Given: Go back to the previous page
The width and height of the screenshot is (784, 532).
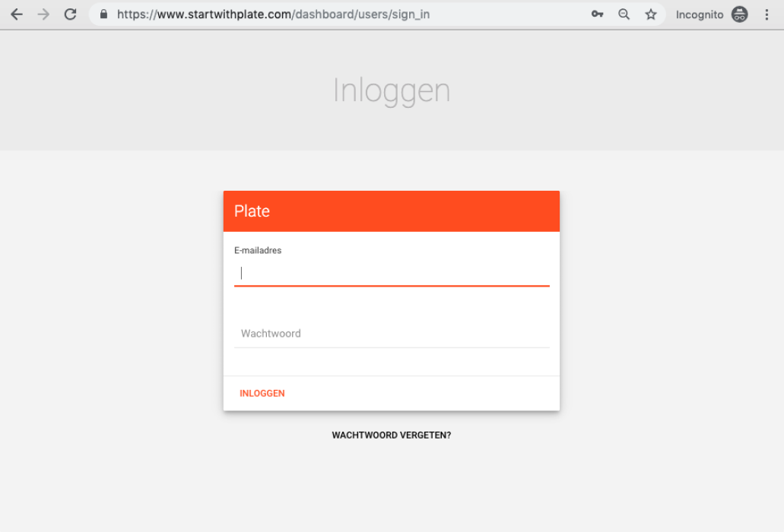Looking at the screenshot, I should tap(17, 14).
